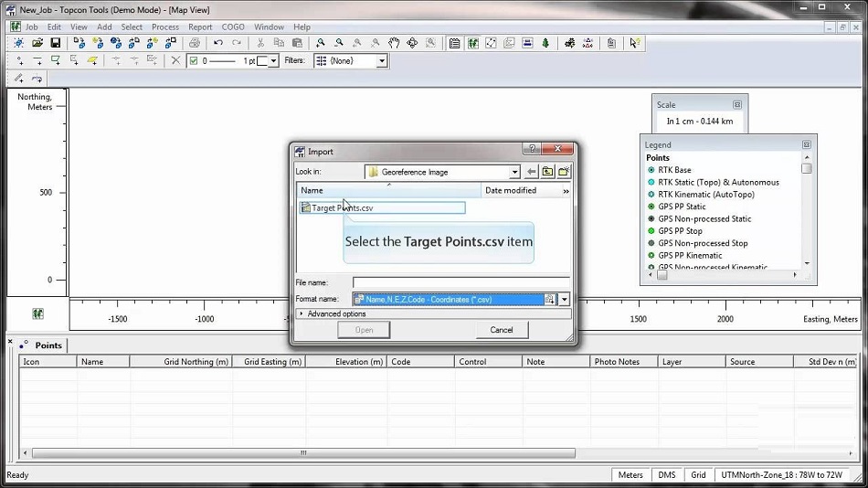
Task: Open the Filters dropdown showing {None}
Action: 381,61
